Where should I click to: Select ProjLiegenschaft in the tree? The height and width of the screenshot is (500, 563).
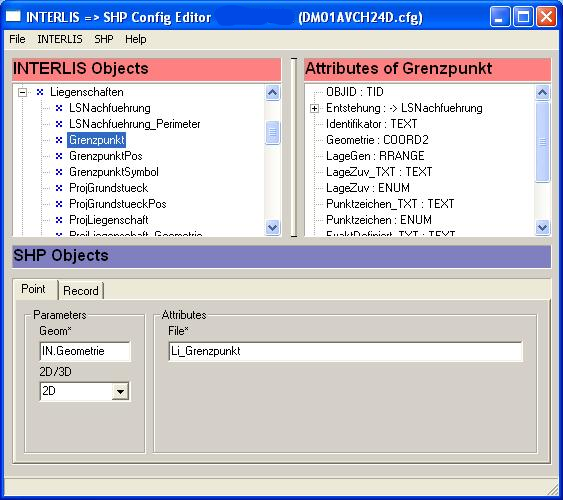pyautogui.click(x=108, y=220)
